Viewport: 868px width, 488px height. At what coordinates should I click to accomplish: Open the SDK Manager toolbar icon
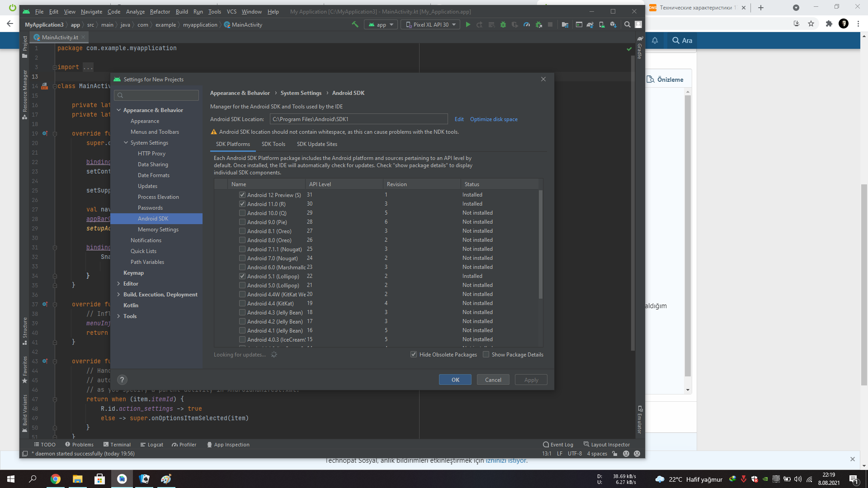(x=613, y=24)
